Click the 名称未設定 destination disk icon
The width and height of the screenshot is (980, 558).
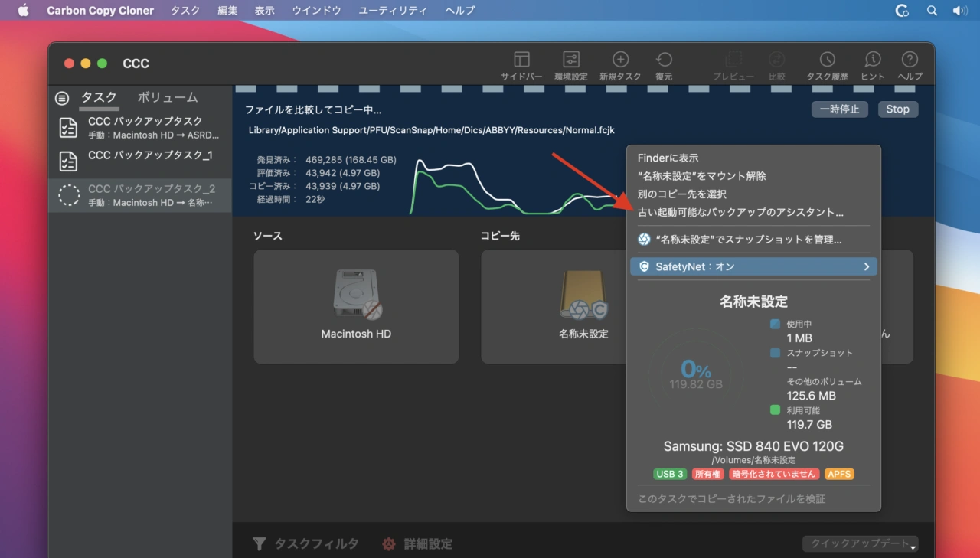click(x=583, y=295)
